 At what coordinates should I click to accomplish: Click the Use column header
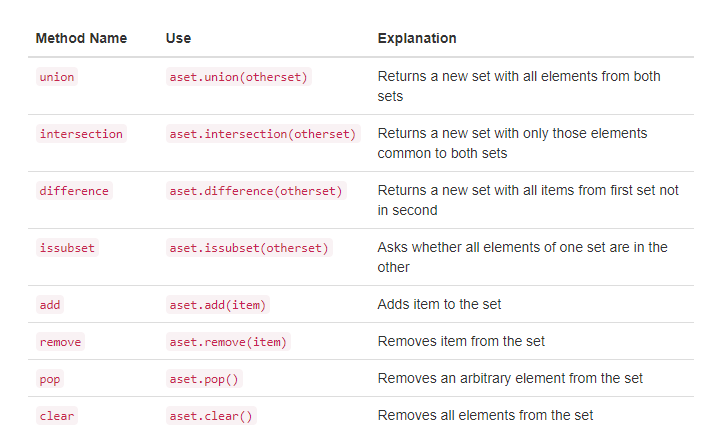[178, 39]
